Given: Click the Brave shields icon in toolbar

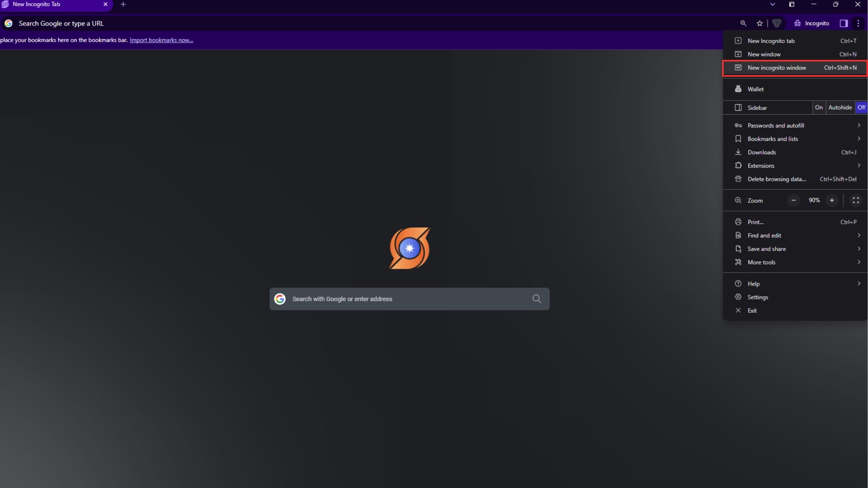Looking at the screenshot, I should (777, 23).
